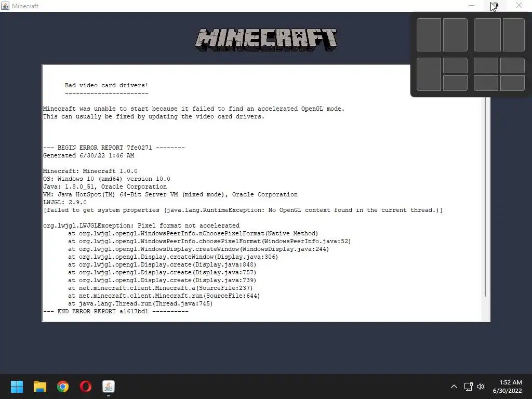Click the line "Minecraft was unable to start"
This screenshot has height=399, width=532.
pos(194,109)
